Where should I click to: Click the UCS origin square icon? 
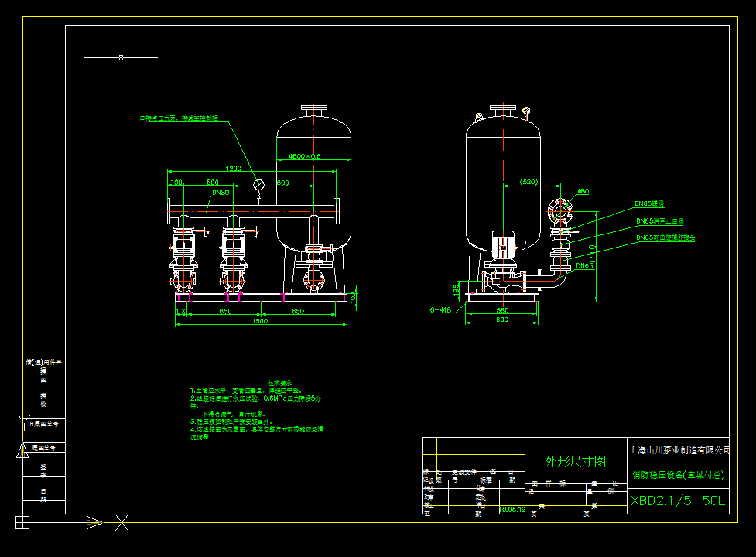pyautogui.click(x=22, y=522)
